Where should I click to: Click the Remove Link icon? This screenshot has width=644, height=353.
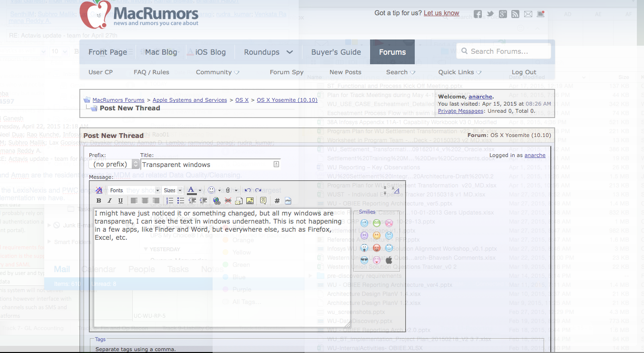pos(228,201)
